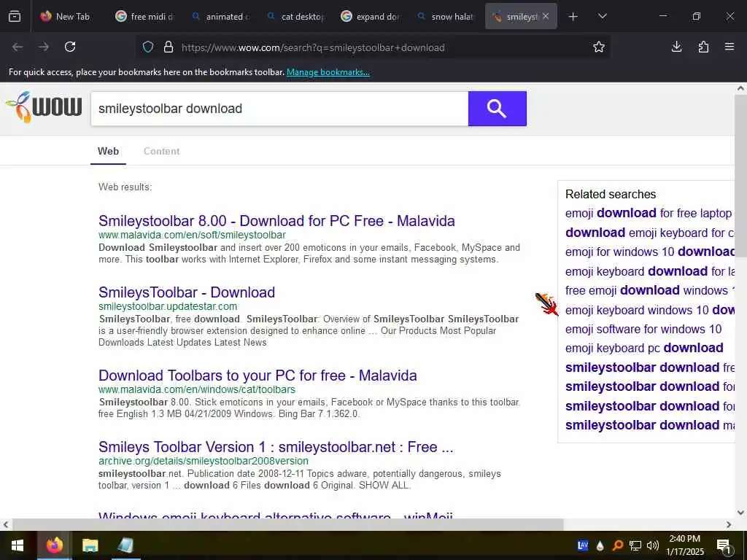
Task: Open the Firefox downloads panel
Action: 676,47
